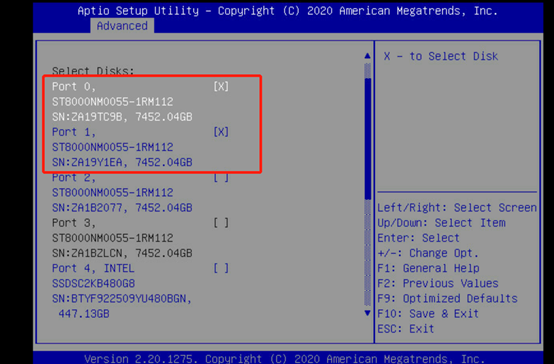Click 'Left/Right: Select Screen' hint
The image size is (554, 364).
457,208
